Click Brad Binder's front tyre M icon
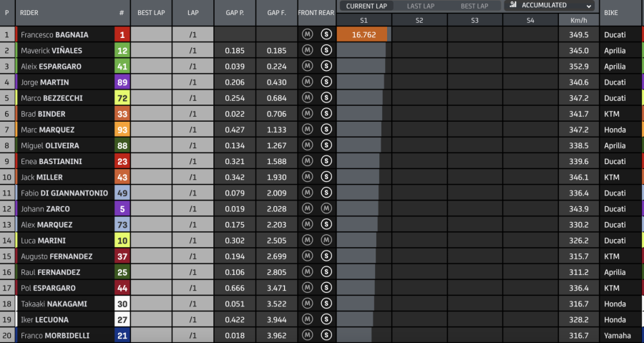Screen dimensions: 644x343 point(307,113)
